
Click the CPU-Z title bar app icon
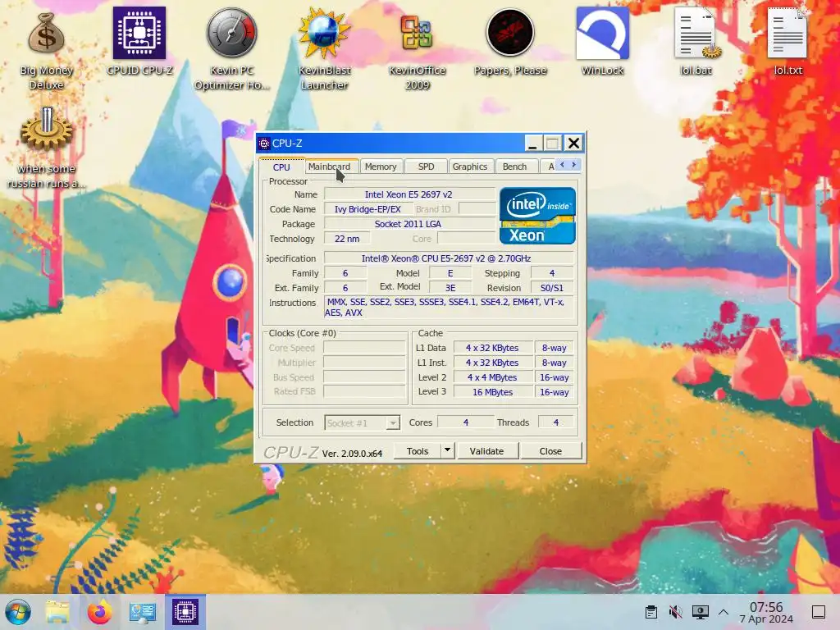tap(264, 144)
